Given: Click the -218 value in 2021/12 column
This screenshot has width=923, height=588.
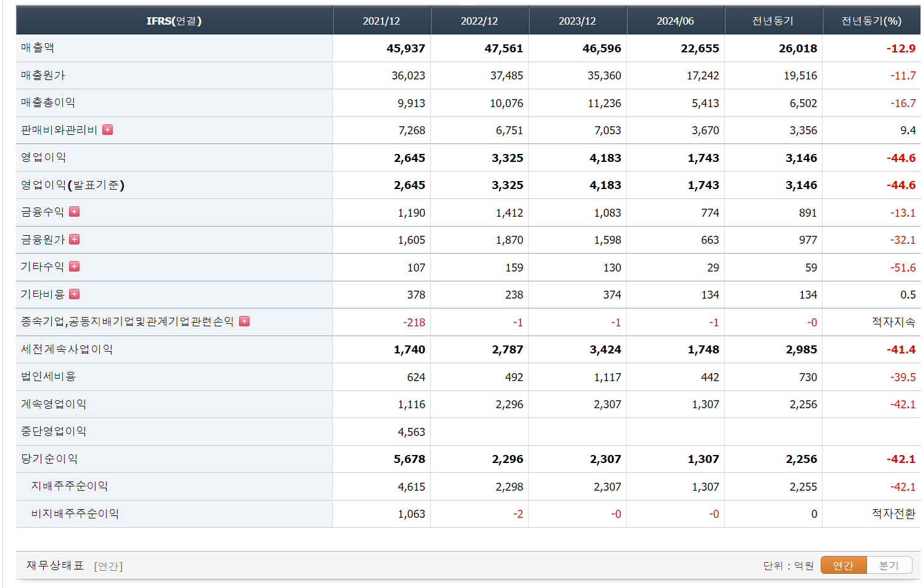Looking at the screenshot, I should pos(414,323).
